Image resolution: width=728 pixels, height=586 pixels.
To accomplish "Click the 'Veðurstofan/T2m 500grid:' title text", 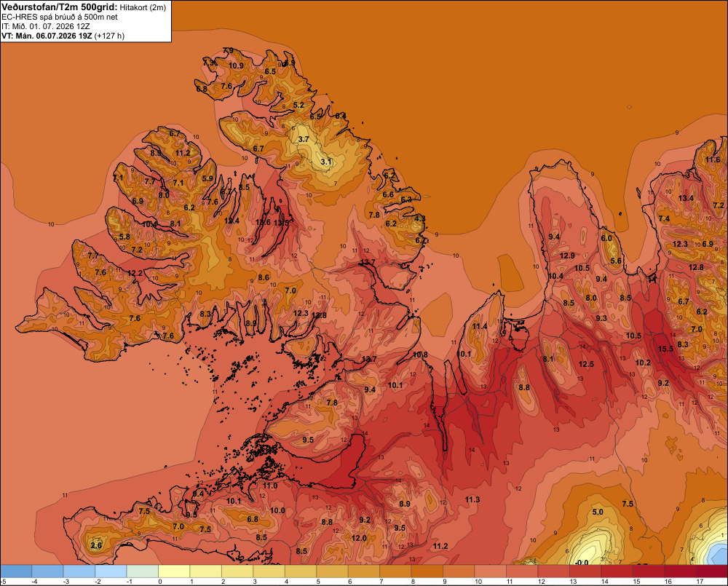I will pos(60,7).
